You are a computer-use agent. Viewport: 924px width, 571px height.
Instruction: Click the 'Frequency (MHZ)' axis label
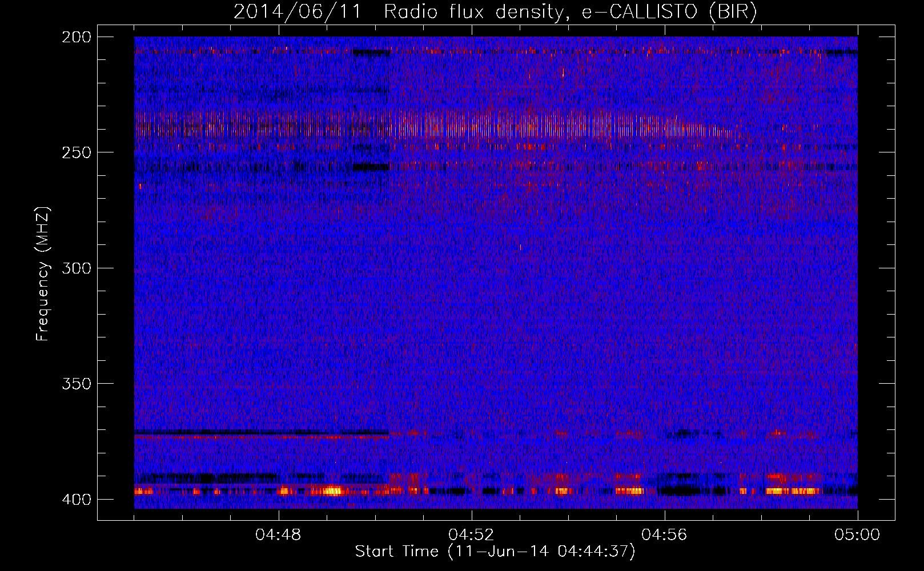[43, 274]
